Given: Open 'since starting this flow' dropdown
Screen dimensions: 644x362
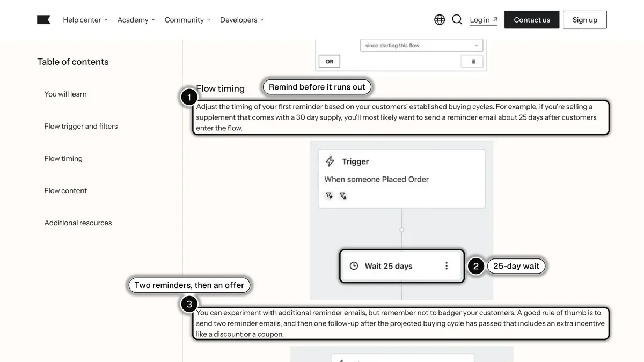Looking at the screenshot, I should pos(422,46).
